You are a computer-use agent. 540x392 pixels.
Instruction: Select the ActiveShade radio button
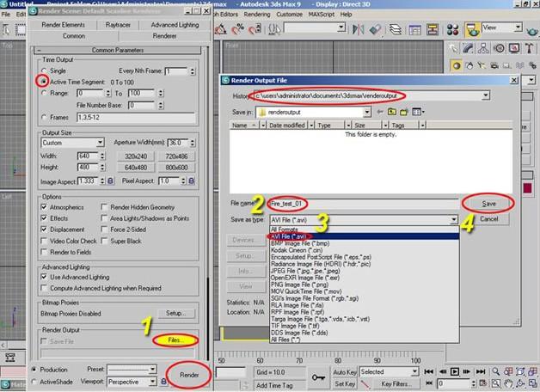[34, 382]
